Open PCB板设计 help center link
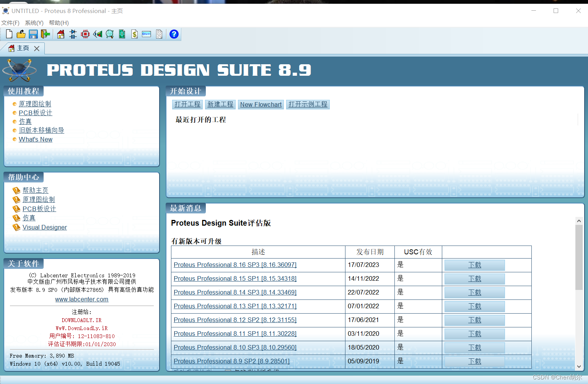Viewport: 588px width, 384px height. pos(39,209)
